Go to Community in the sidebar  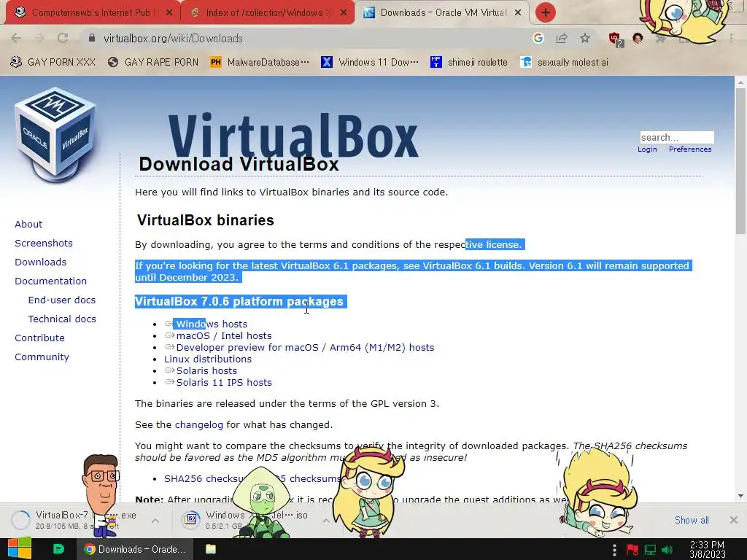42,357
